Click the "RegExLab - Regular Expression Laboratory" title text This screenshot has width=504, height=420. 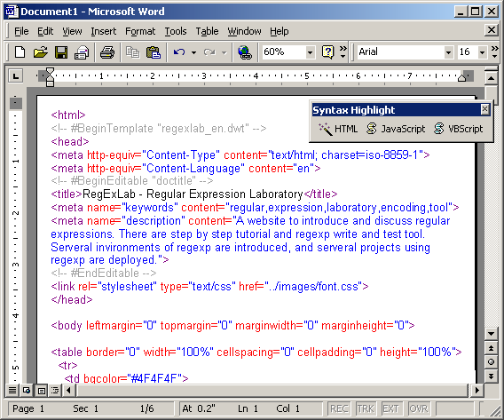(193, 194)
